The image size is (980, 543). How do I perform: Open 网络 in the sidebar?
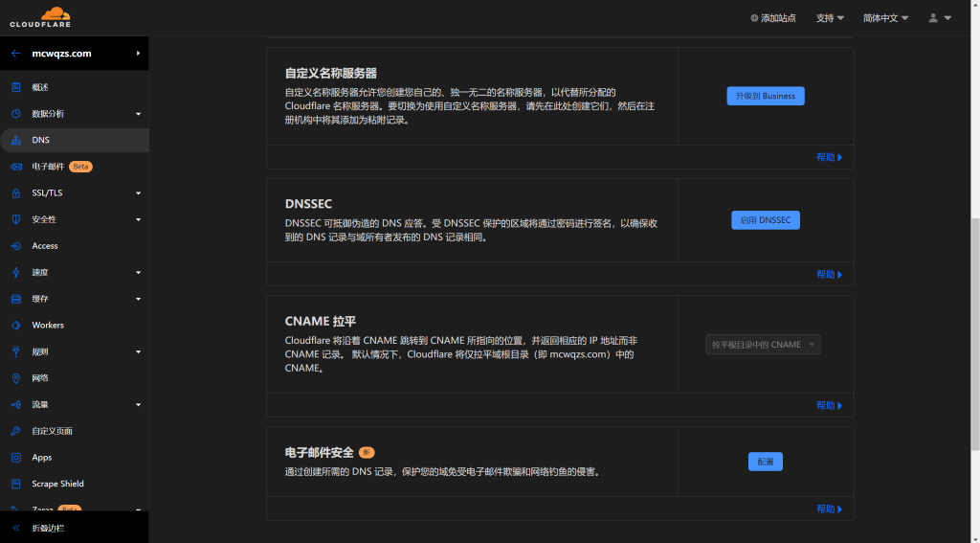tap(75, 378)
